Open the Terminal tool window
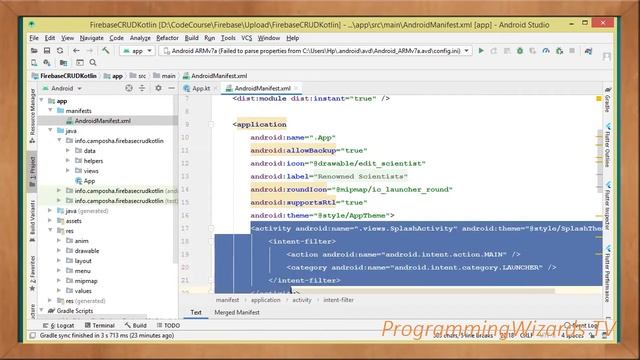Viewport: 640px width, 360px height. 100,325
